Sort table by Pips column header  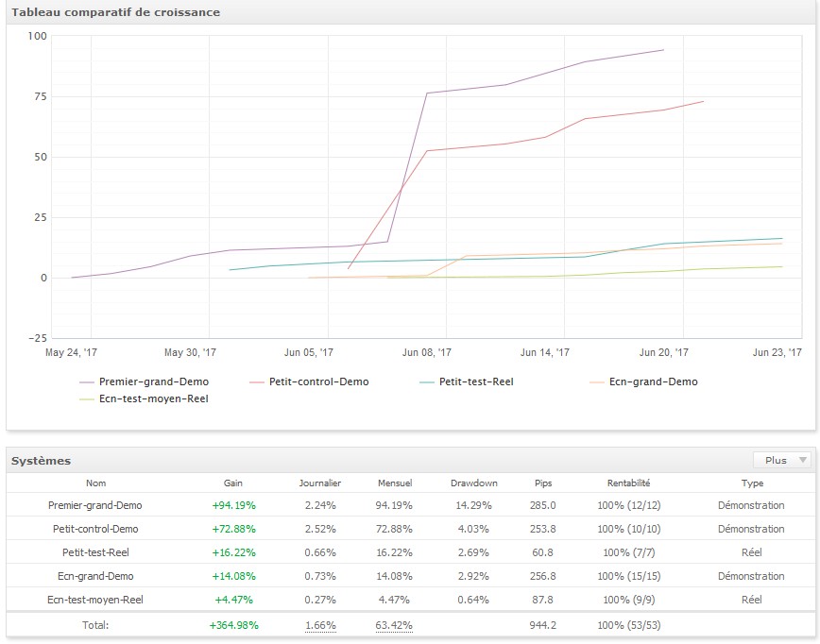click(x=543, y=483)
